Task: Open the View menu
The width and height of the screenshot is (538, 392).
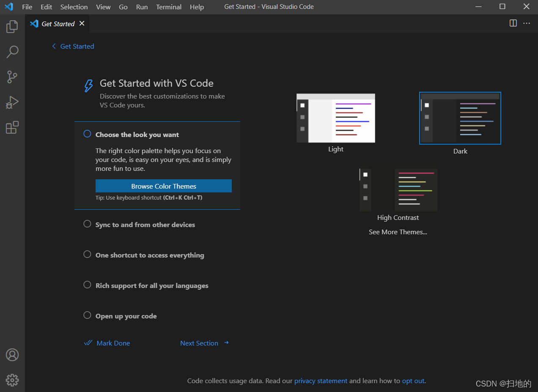Action: 103,7
